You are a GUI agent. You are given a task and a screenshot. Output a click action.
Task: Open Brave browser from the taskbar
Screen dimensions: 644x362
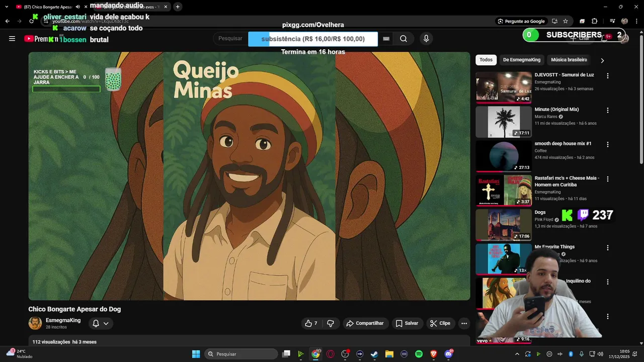(x=433, y=354)
